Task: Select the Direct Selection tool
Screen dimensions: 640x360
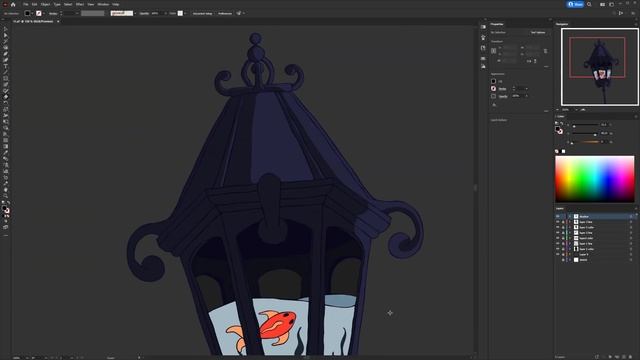Action: [6, 36]
